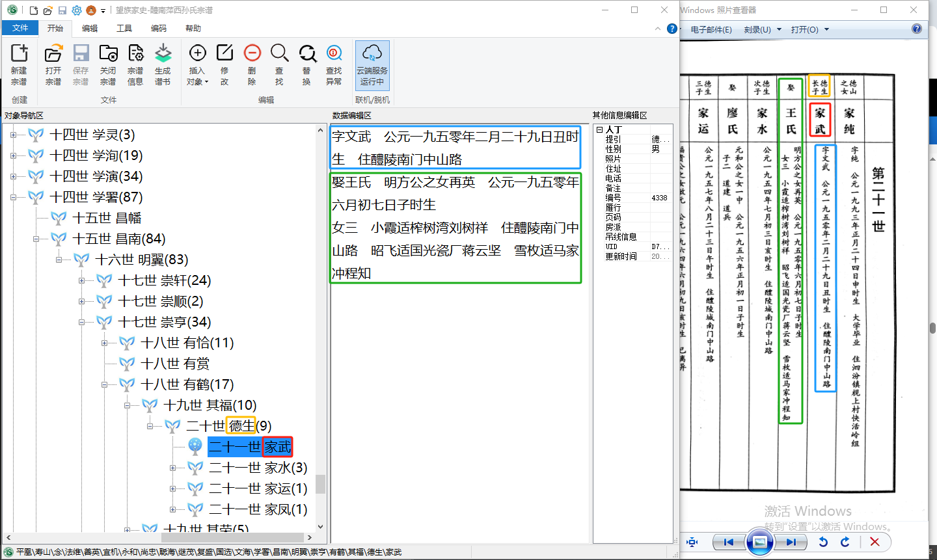This screenshot has width=937, height=560.
Task: Collapse the 人丁 property group
Action: (x=599, y=129)
